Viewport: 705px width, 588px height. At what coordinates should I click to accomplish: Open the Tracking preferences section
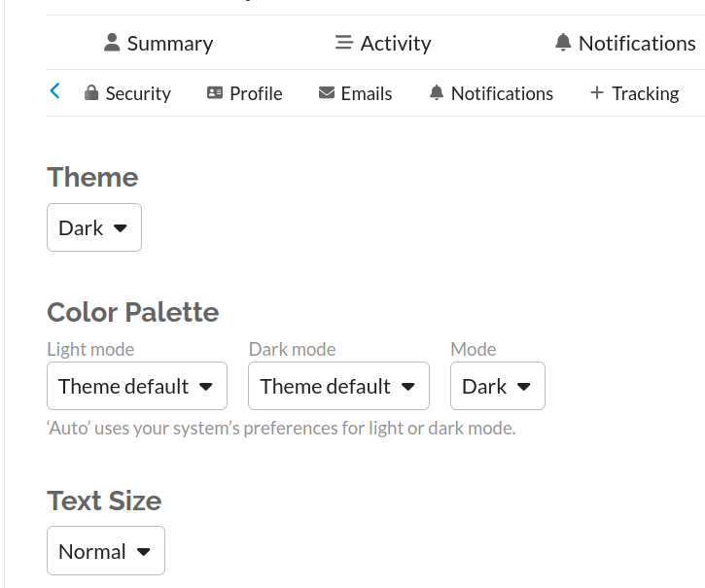(x=645, y=93)
